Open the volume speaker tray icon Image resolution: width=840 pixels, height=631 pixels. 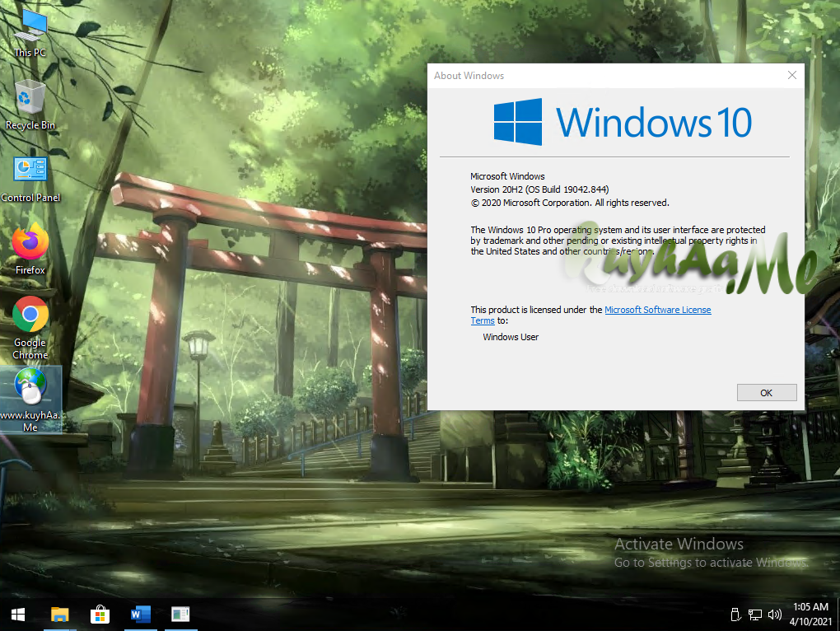pyautogui.click(x=775, y=615)
